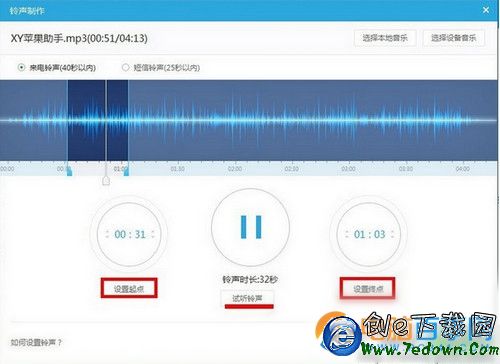Click the 04:00 mark on the time ruler

(x=463, y=169)
